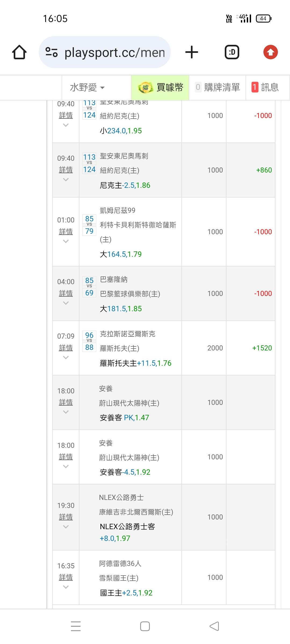The height and width of the screenshot is (644, 290).
Task: Open the 購牌清單 tab
Action: 218,87
